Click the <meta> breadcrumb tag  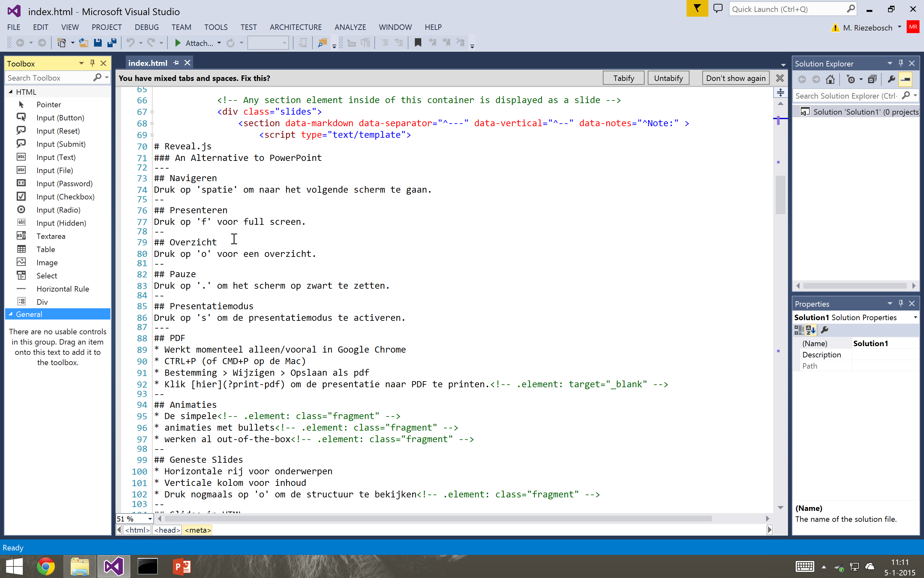197,530
